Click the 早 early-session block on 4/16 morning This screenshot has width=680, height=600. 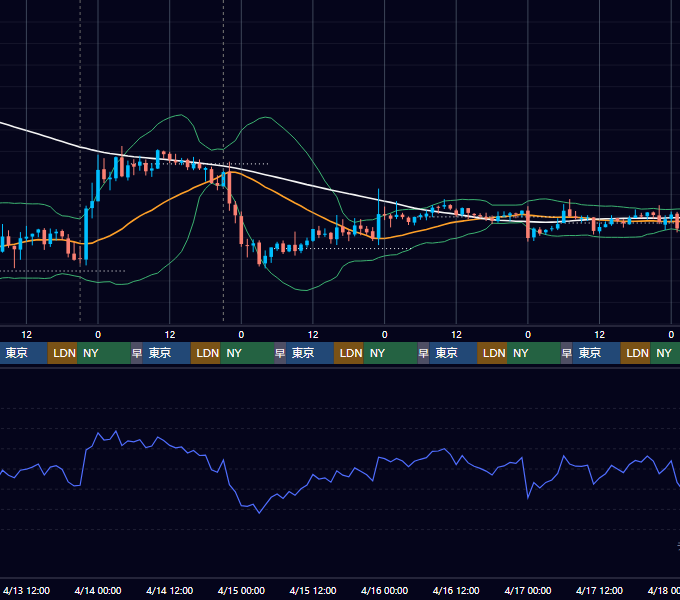[x=423, y=353]
